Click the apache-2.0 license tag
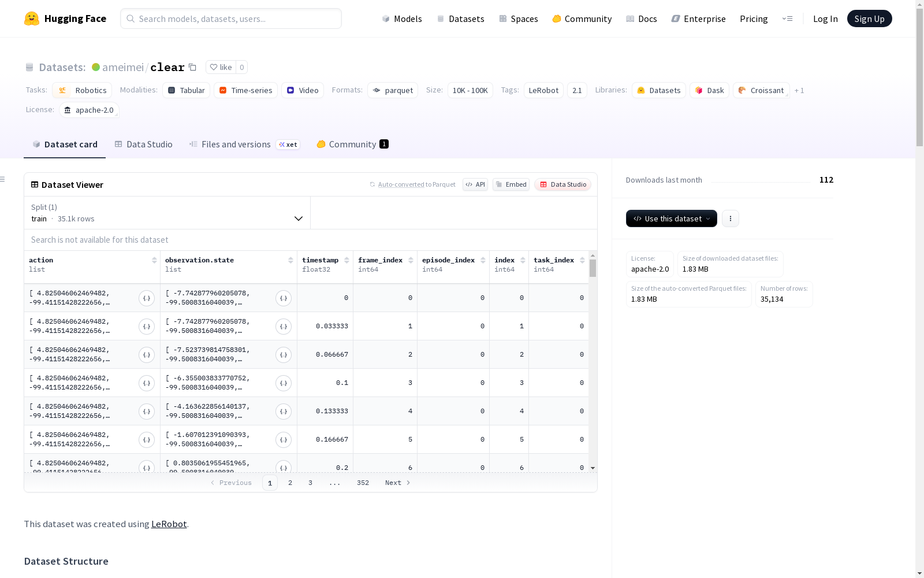This screenshot has width=924, height=578. [x=89, y=110]
